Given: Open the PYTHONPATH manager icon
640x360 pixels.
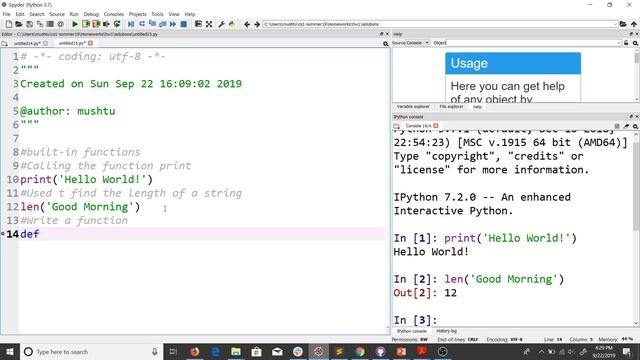Looking at the screenshot, I should 232,24.
